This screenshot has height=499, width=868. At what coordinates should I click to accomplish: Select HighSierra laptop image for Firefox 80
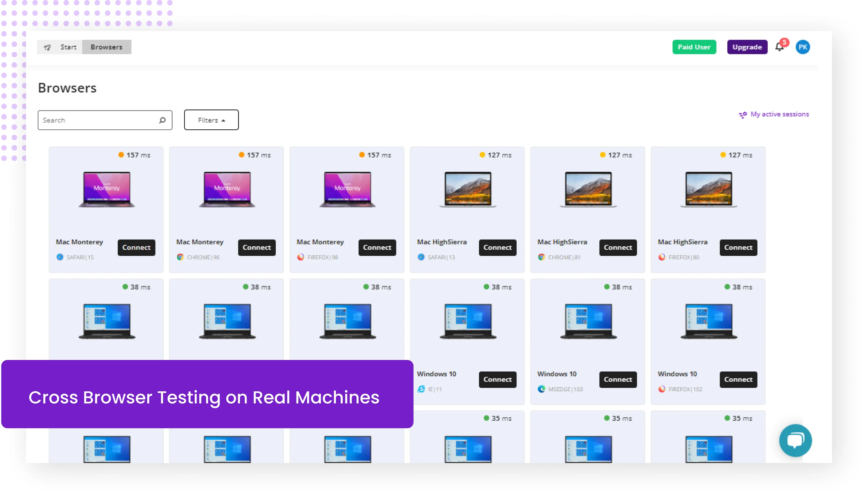(708, 189)
